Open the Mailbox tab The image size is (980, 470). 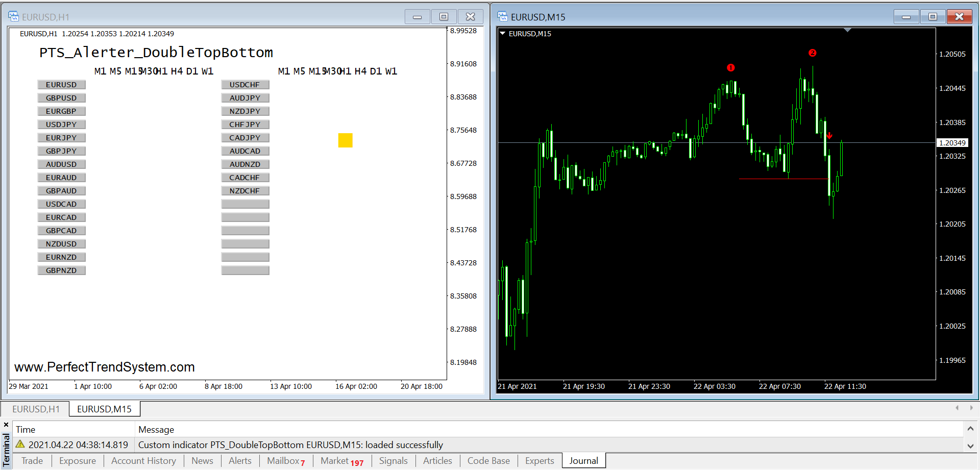click(x=283, y=461)
